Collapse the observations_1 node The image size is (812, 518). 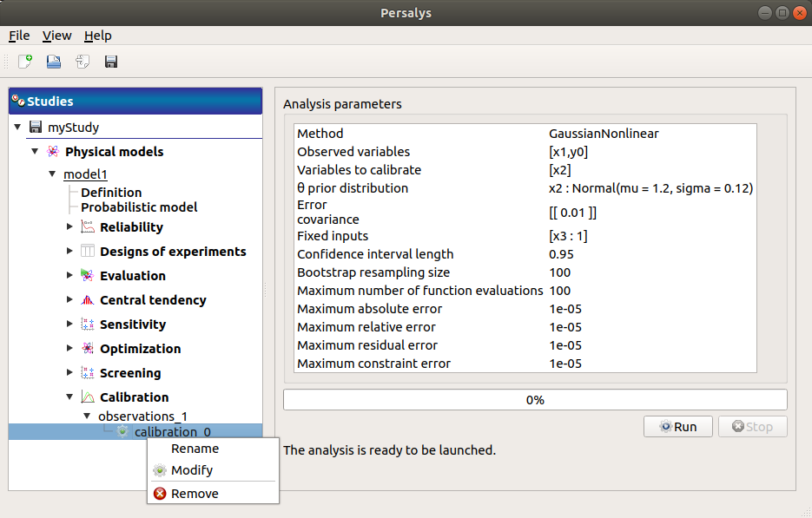pos(85,416)
